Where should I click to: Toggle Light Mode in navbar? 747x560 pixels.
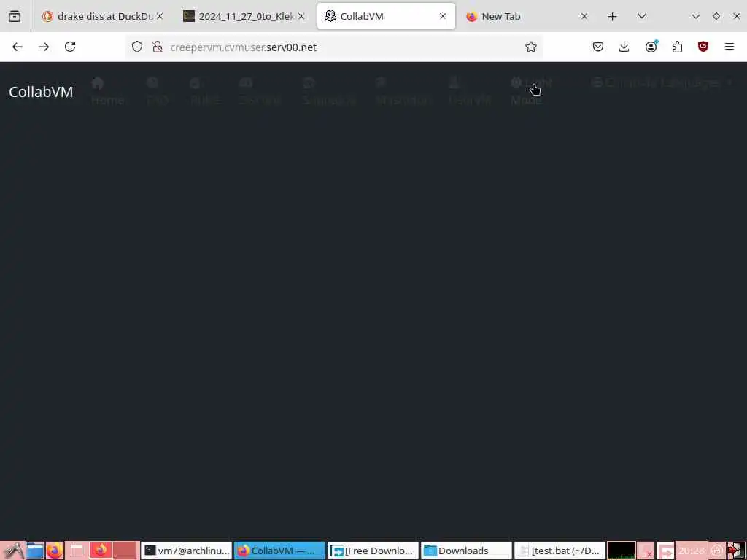click(531, 91)
